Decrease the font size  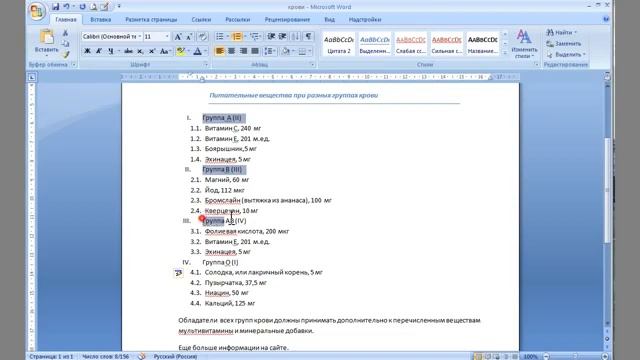coord(189,37)
